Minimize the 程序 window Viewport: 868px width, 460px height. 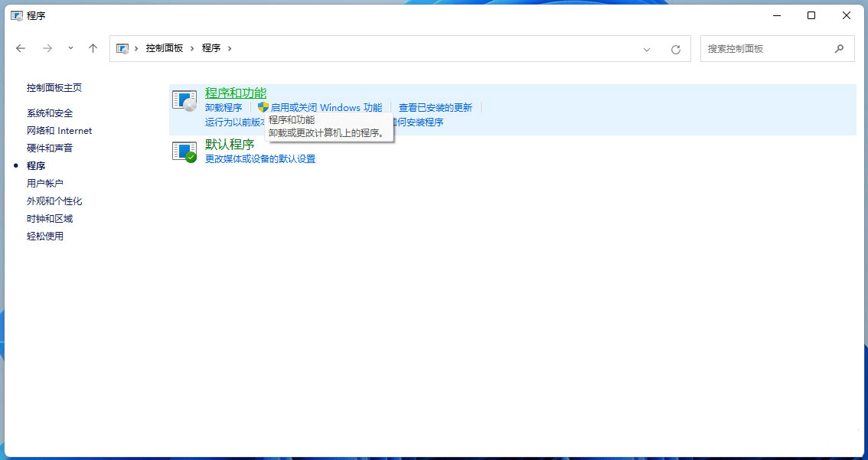[x=776, y=15]
